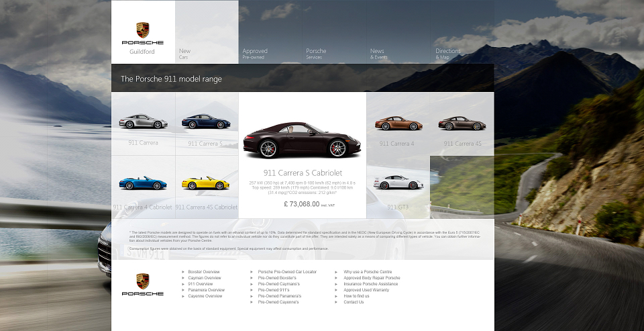Click the arrow bullet beside Boxster Overview
The width and height of the screenshot is (644, 331).
click(x=183, y=272)
